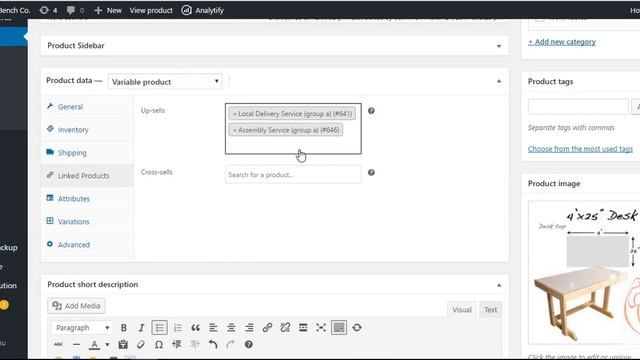The image size is (640, 360).
Task: Collapse the Product data panel
Action: [x=499, y=81]
